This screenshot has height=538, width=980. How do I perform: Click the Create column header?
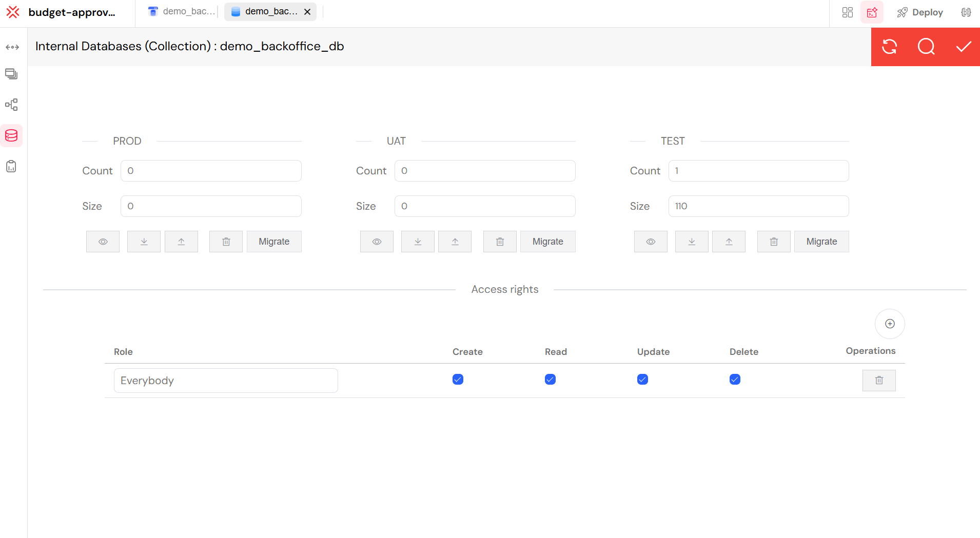467,352
